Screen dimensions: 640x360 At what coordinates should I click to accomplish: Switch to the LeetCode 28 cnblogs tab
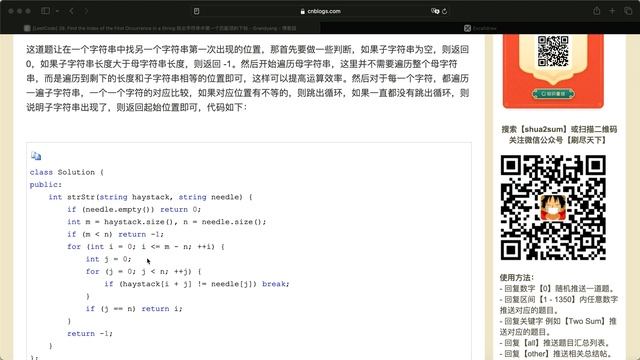click(x=161, y=28)
